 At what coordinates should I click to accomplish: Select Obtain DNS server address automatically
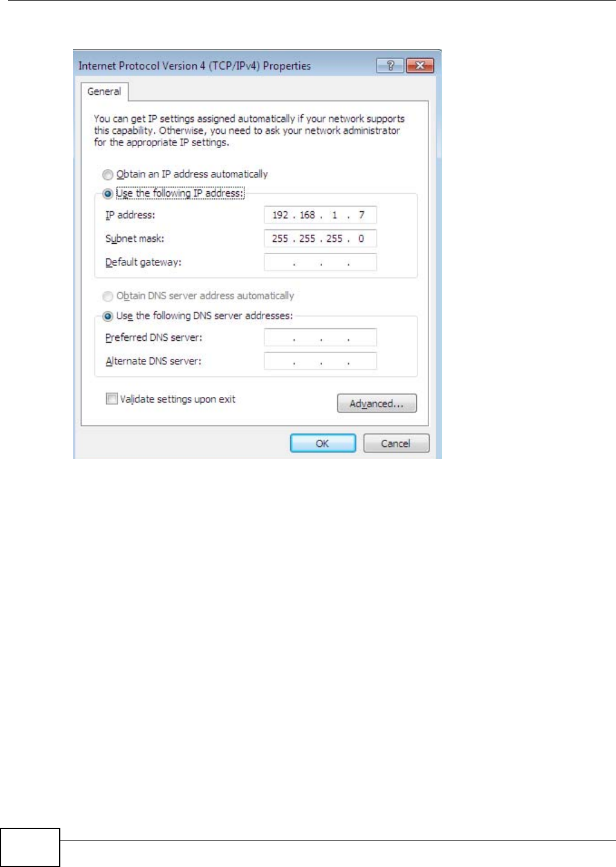point(108,296)
